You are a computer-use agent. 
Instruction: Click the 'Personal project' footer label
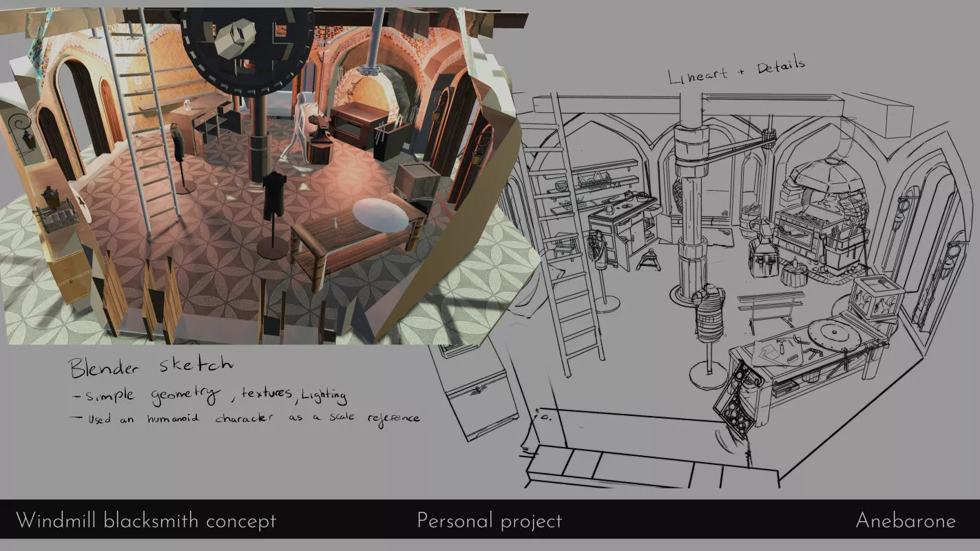[x=489, y=521]
